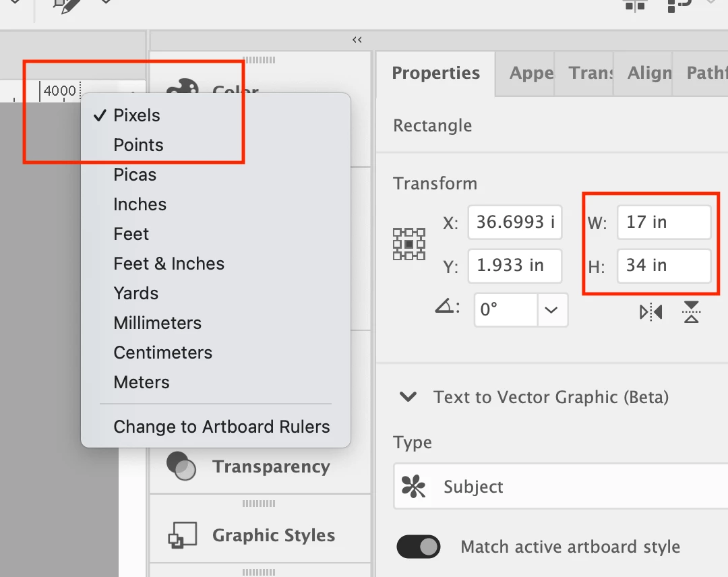Click the Color panel palette icon

[x=182, y=91]
